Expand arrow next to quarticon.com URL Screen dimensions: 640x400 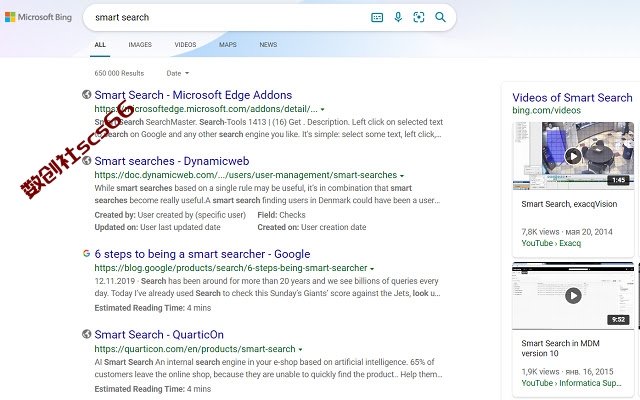(300, 349)
